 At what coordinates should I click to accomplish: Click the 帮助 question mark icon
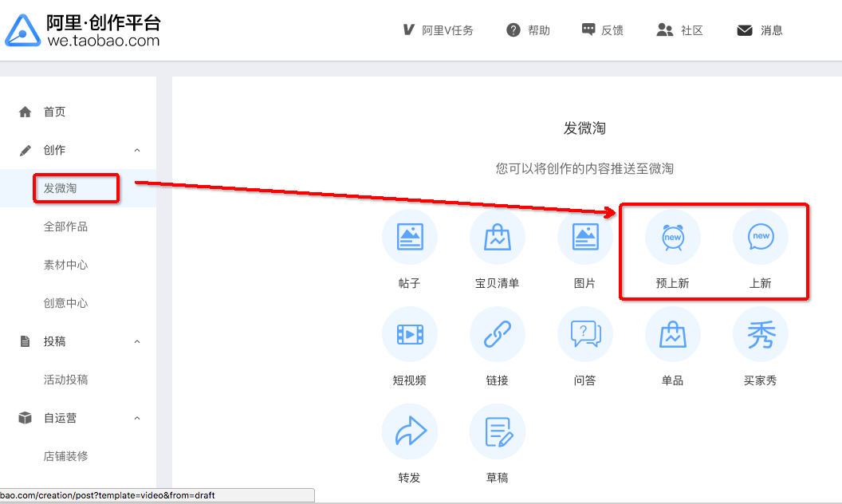click(x=513, y=30)
